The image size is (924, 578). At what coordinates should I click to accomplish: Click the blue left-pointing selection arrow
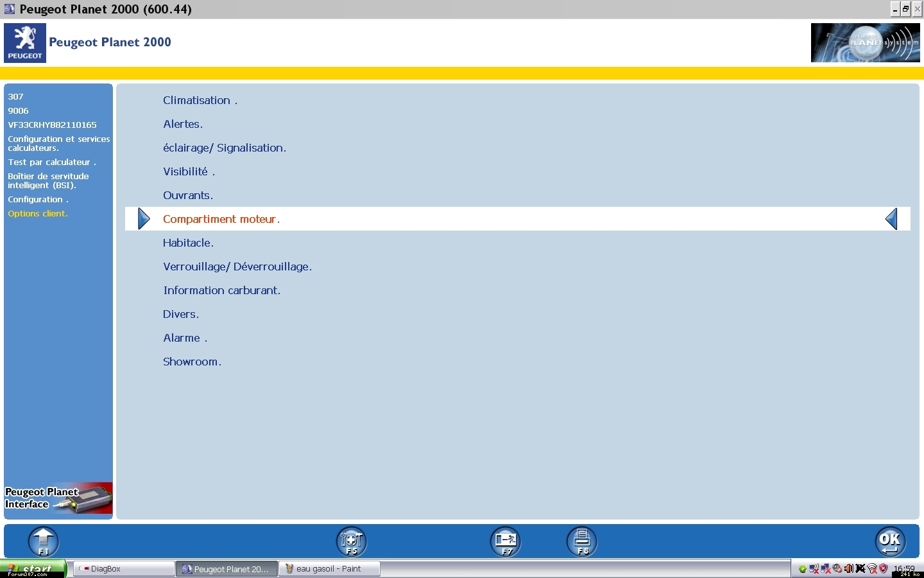891,219
